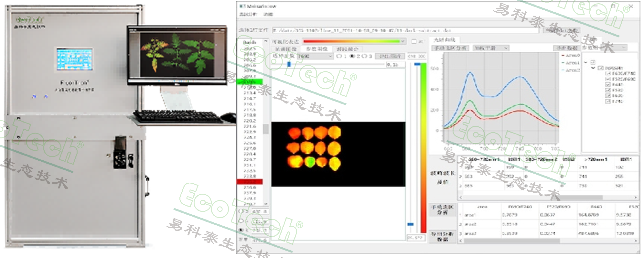Click the green leaf in the fluorescence image
Screen dimensions: 644x258
click(310, 161)
